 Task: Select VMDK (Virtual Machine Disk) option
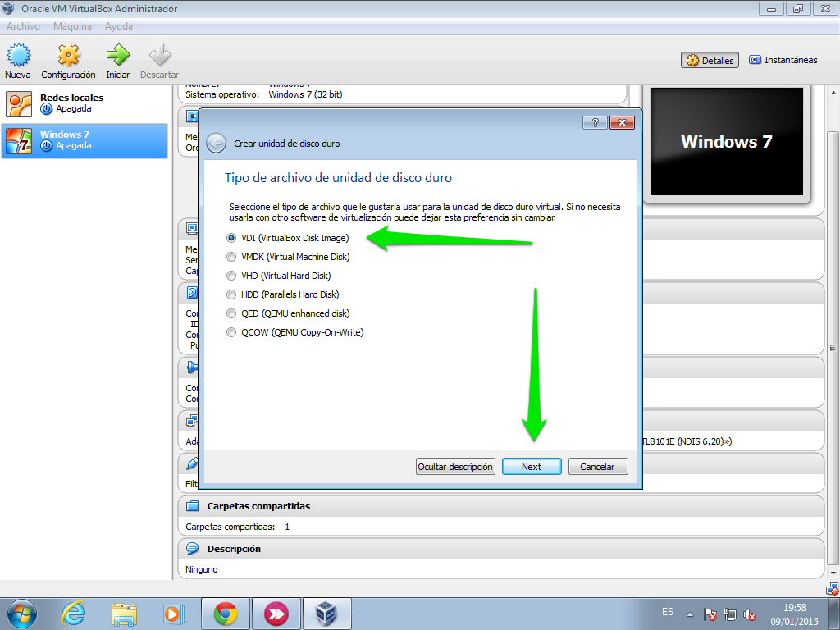tap(288, 257)
